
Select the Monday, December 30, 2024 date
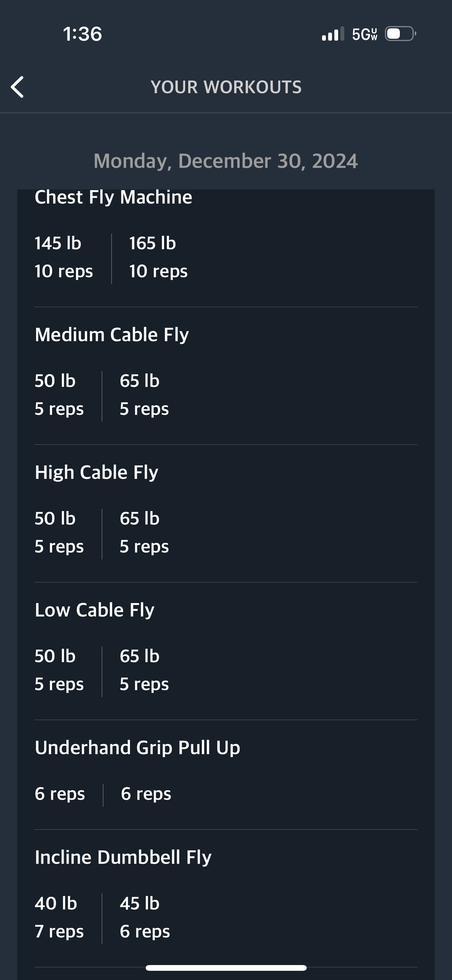click(x=226, y=161)
